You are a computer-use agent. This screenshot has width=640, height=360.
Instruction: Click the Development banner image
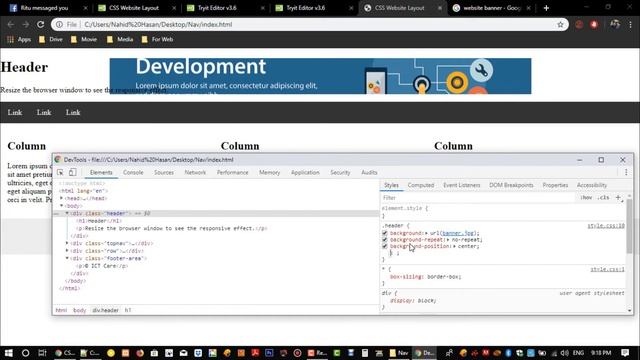(320, 76)
